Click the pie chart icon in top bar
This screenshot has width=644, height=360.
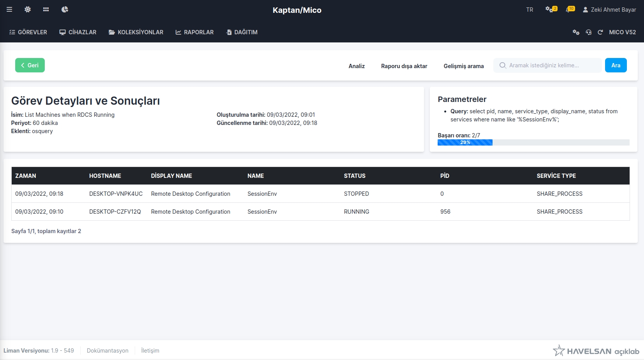65,9
